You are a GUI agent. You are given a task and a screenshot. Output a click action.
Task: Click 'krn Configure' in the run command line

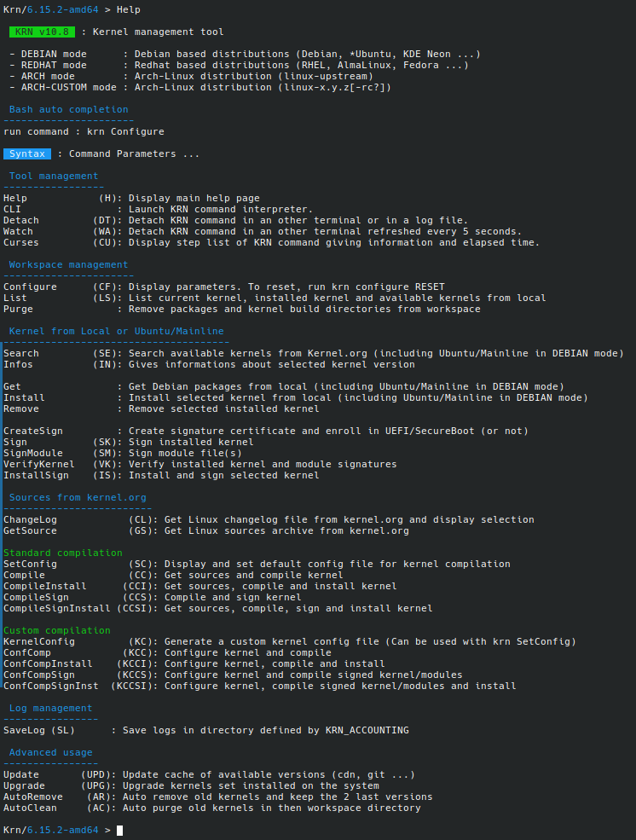(125, 132)
